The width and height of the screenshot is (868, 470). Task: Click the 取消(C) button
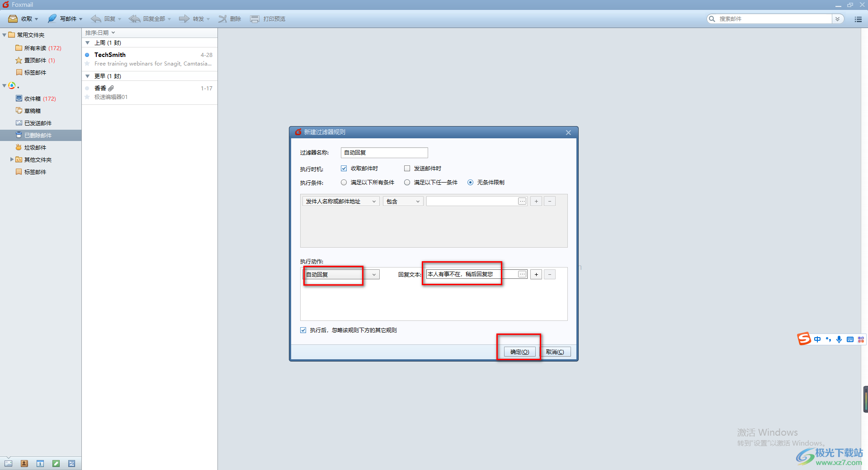[555, 352]
